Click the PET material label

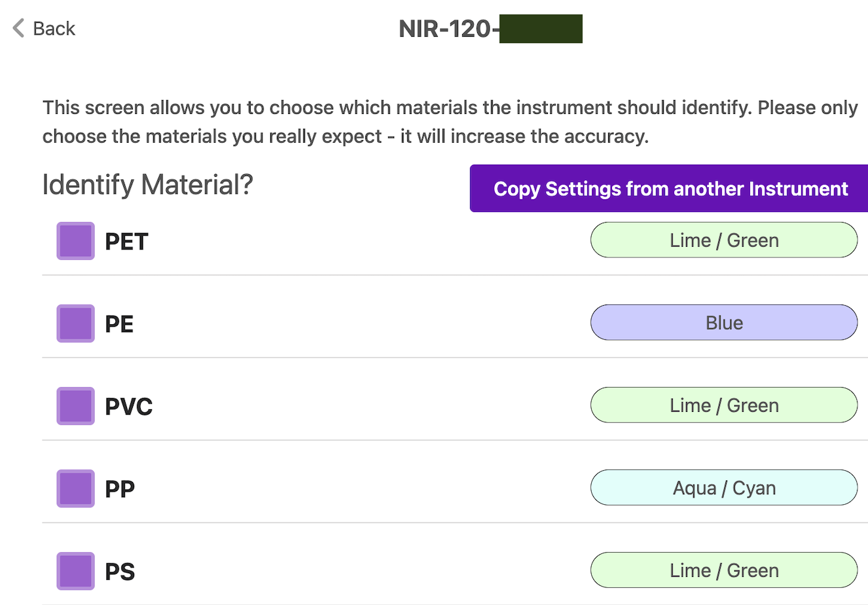coord(126,242)
